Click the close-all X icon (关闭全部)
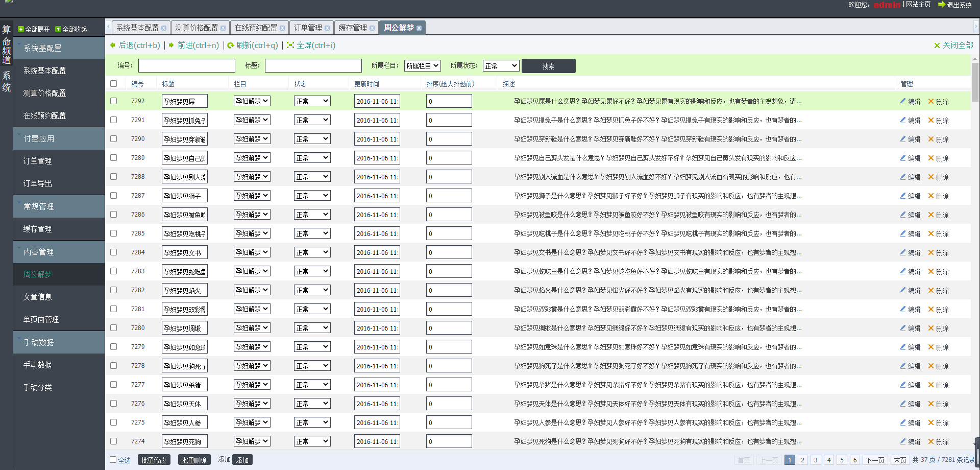This screenshot has height=470, width=980. pos(937,45)
